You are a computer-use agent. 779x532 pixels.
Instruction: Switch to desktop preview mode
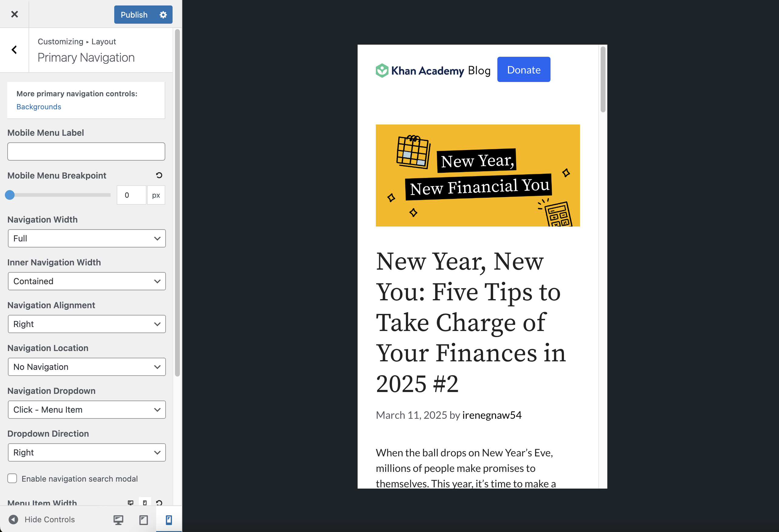click(118, 520)
